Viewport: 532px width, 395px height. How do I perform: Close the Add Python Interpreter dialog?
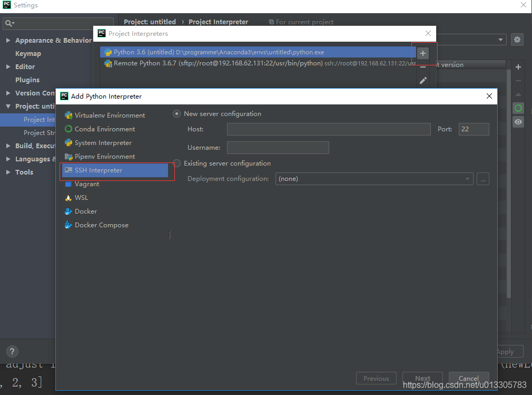(489, 96)
